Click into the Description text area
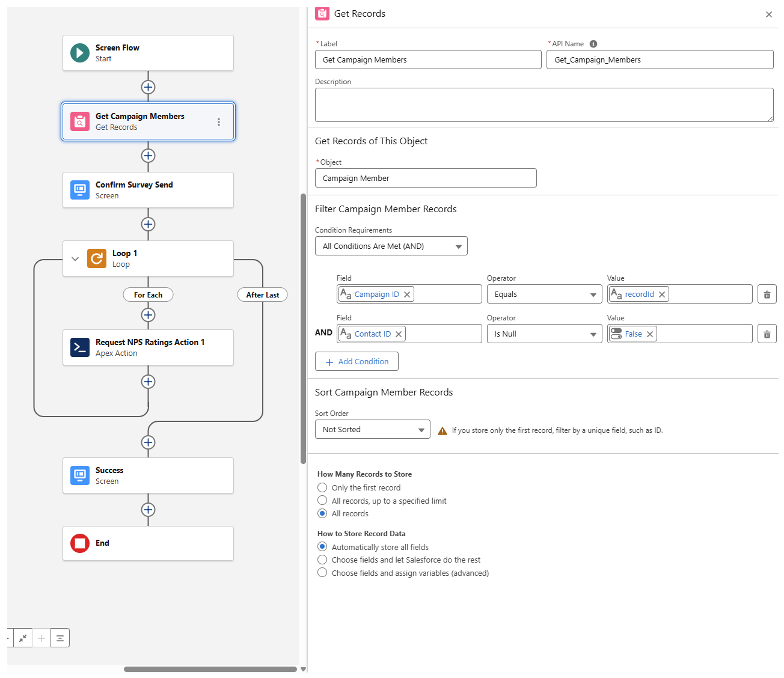Viewport: 784px width, 678px height. pos(544,105)
